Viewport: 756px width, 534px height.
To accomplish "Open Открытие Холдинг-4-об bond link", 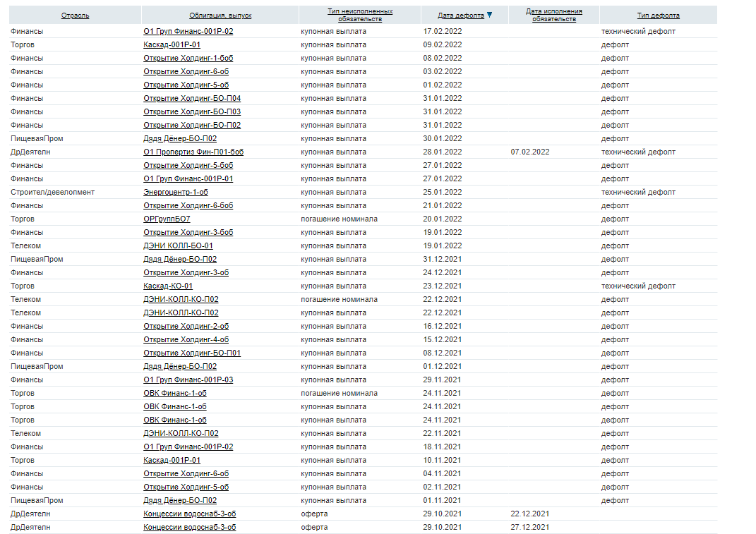I will click(186, 340).
